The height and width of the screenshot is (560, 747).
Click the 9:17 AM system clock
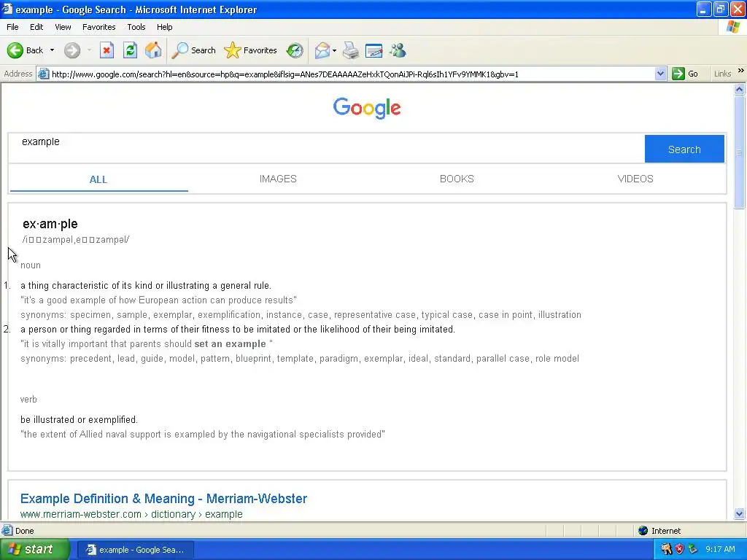[x=720, y=549]
